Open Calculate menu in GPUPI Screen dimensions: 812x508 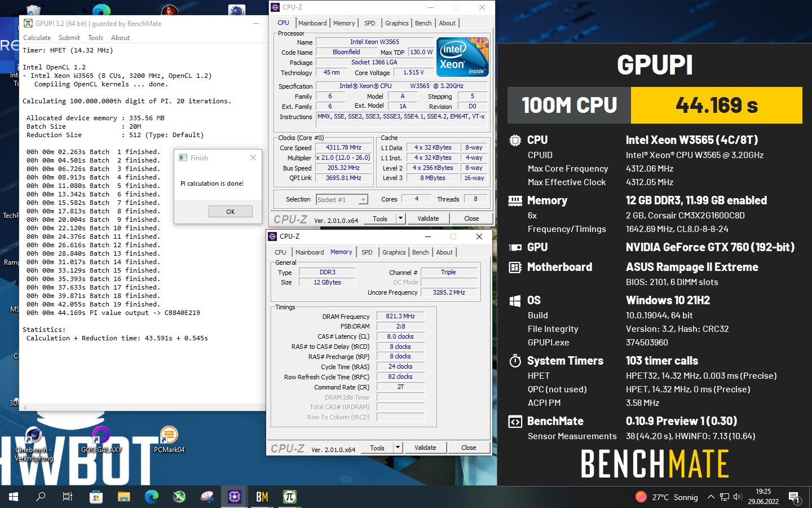pos(37,38)
